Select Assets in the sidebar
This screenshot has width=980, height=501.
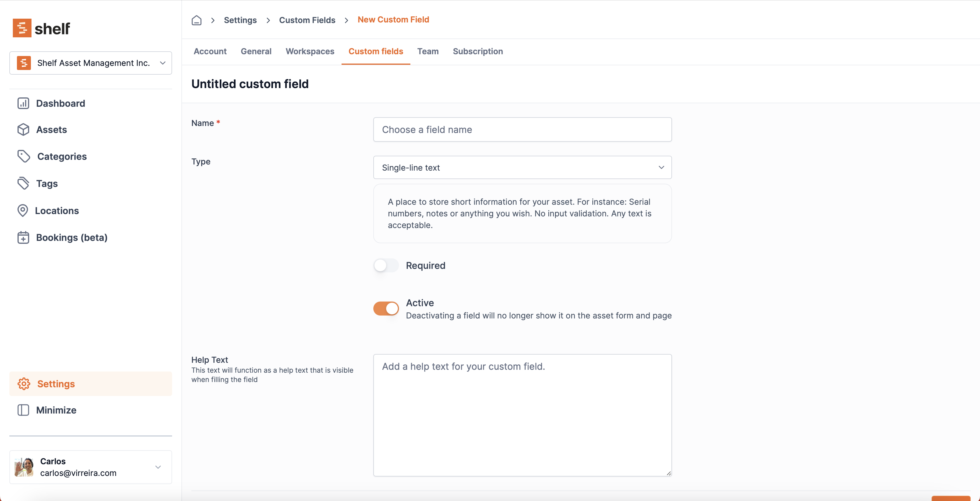[51, 129]
